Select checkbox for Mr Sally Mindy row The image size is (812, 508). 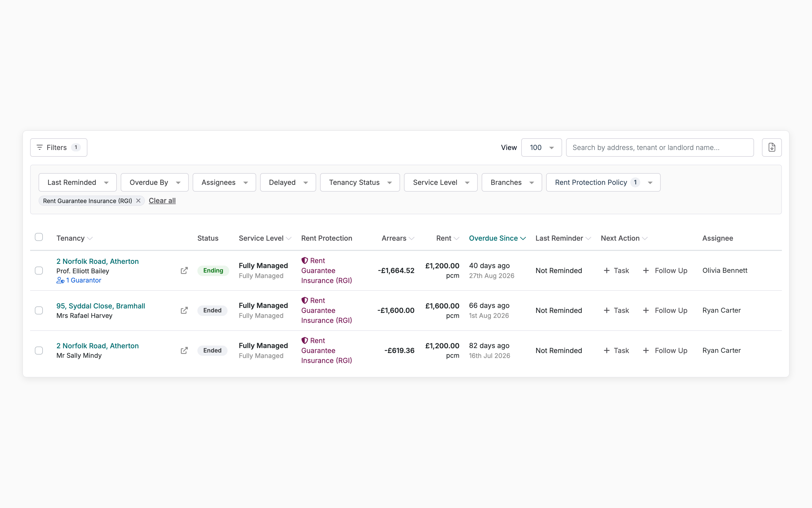(x=39, y=351)
